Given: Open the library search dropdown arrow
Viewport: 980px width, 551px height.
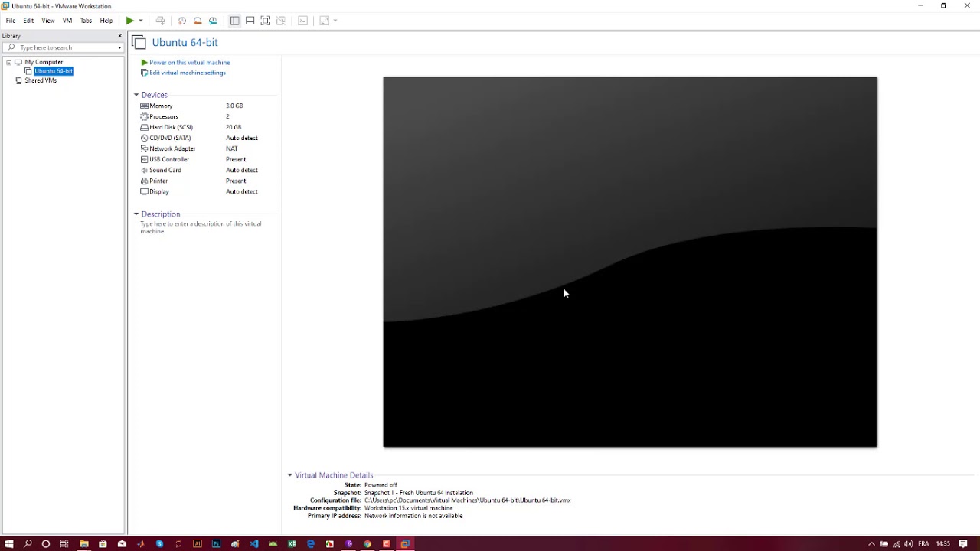Looking at the screenshot, I should click(119, 47).
